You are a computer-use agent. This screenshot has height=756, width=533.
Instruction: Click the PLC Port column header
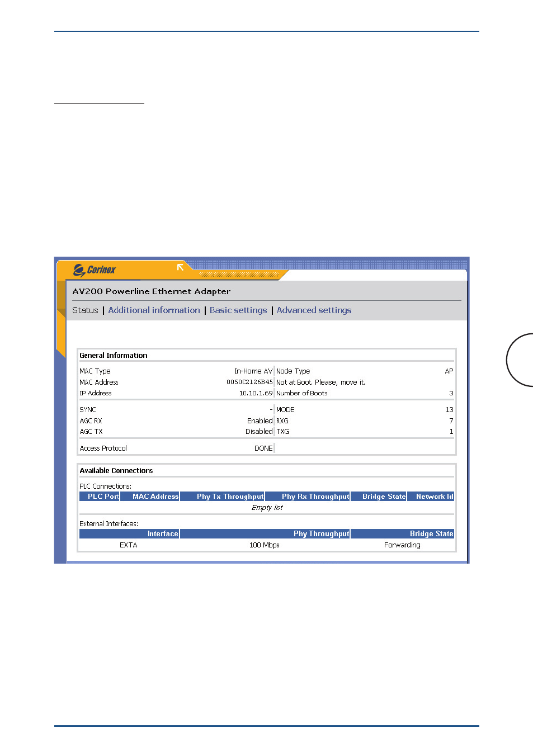click(x=100, y=497)
